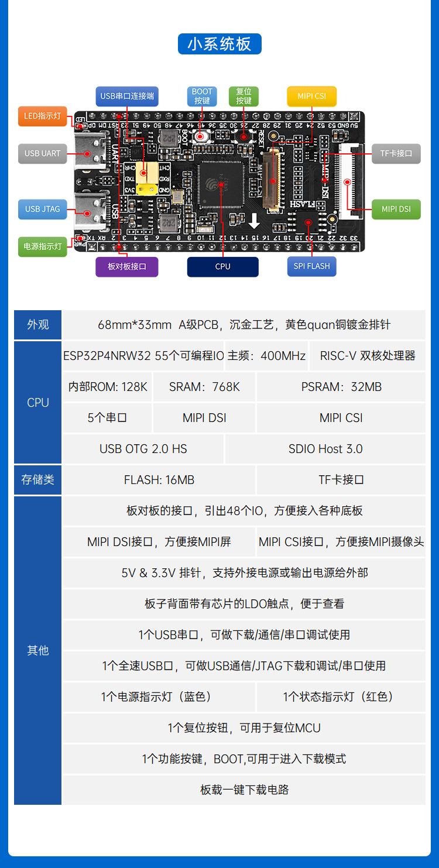Image resolution: width=439 pixels, height=868 pixels.
Task: Click the green MIPI DSI callout label
Action: tap(396, 209)
